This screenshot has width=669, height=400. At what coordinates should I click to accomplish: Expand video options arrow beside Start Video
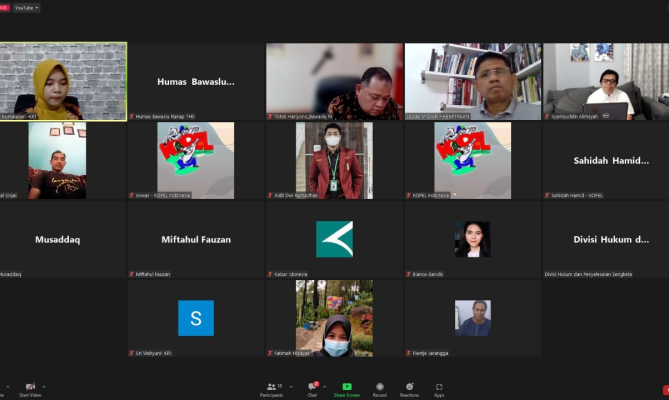point(44,385)
